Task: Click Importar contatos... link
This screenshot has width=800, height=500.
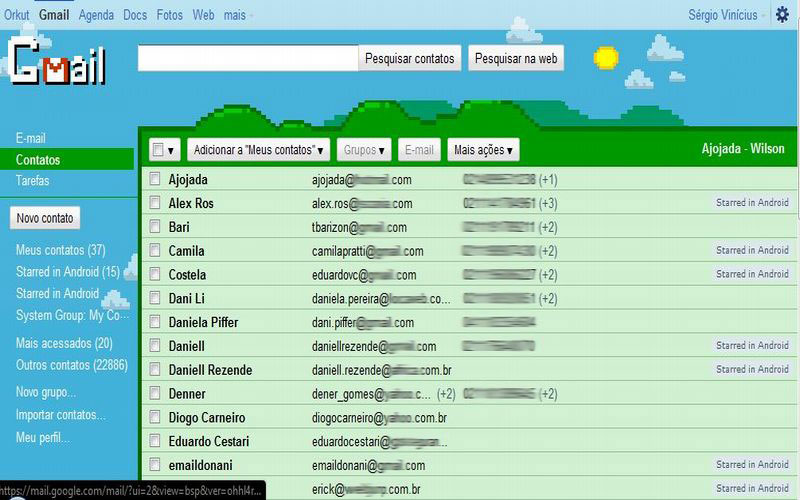Action: [x=61, y=415]
